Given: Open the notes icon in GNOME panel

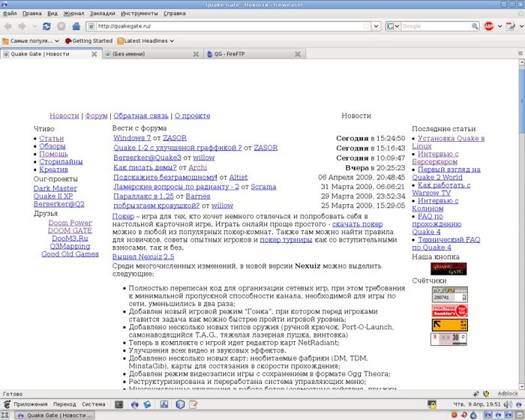Looking at the screenshot, I should [x=193, y=404].
